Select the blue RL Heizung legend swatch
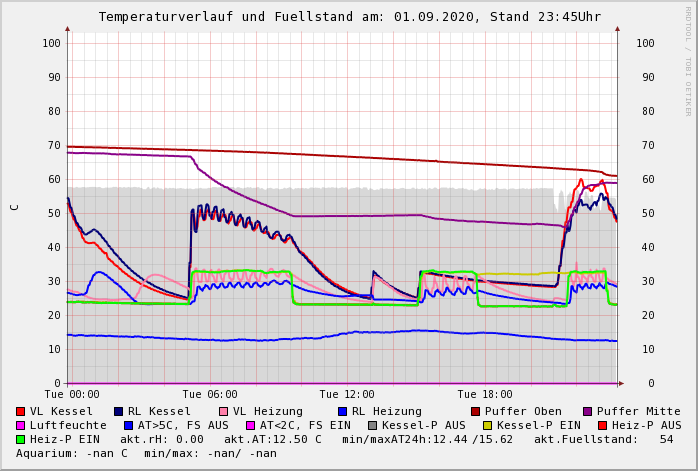The width and height of the screenshot is (698, 471). point(341,411)
